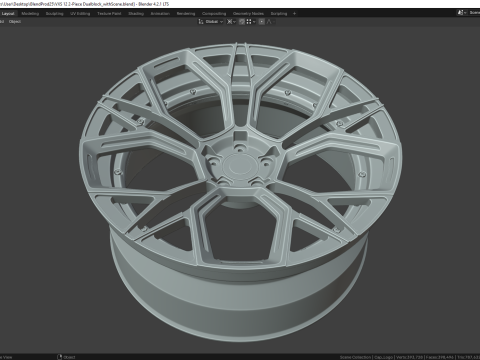Open the UV Editing workspace tab

pos(80,14)
